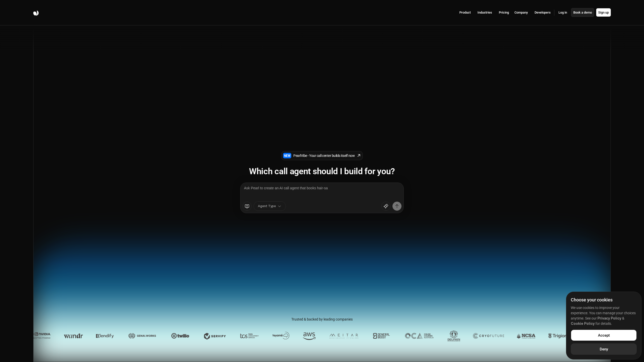Expand the Product menu

coord(465,13)
